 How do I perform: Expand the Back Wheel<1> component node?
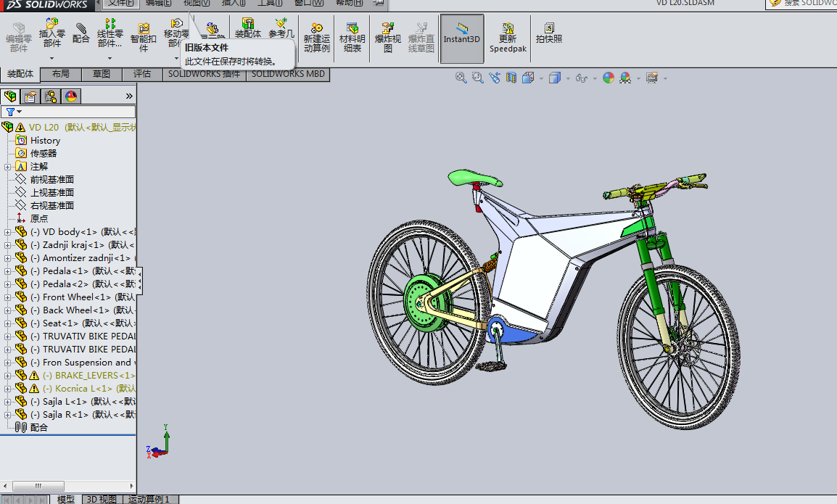pos(8,310)
